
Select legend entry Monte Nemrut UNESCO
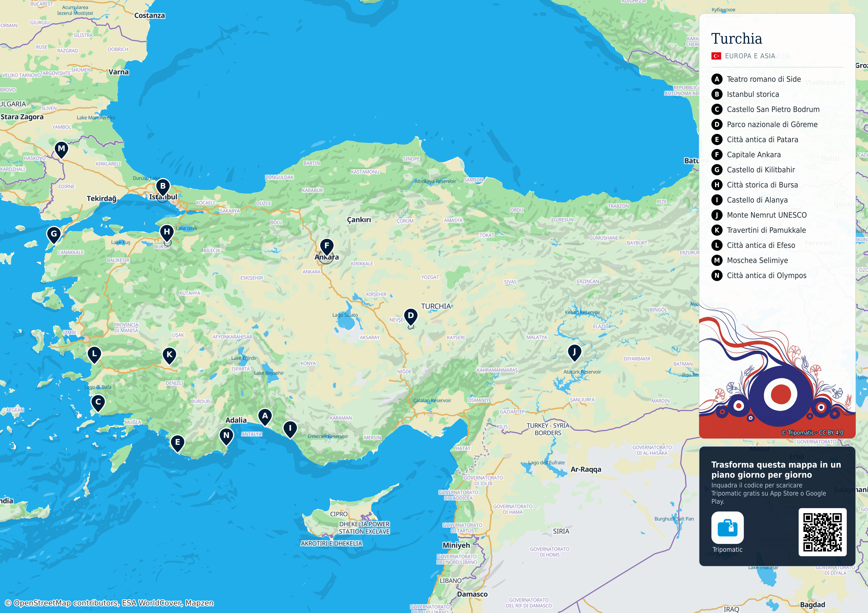(x=759, y=215)
